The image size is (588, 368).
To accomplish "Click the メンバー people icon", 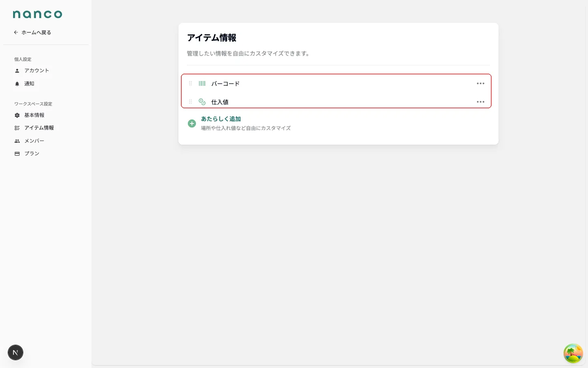I will click(x=17, y=141).
